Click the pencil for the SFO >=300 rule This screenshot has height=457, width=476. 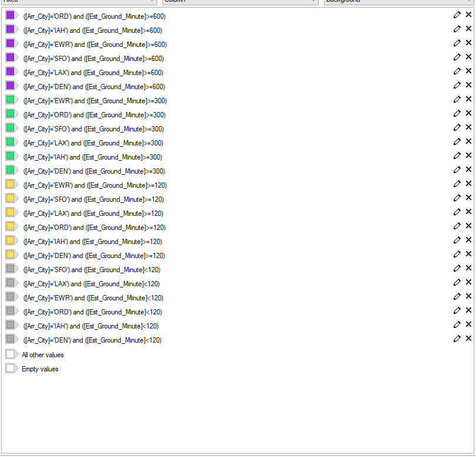pos(457,127)
